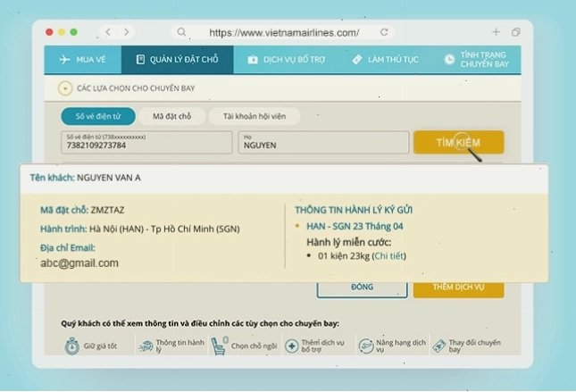Screen dimensions: 576x392
Task: Click the airplane icon beside MUA VÉ
Action: tap(64, 60)
